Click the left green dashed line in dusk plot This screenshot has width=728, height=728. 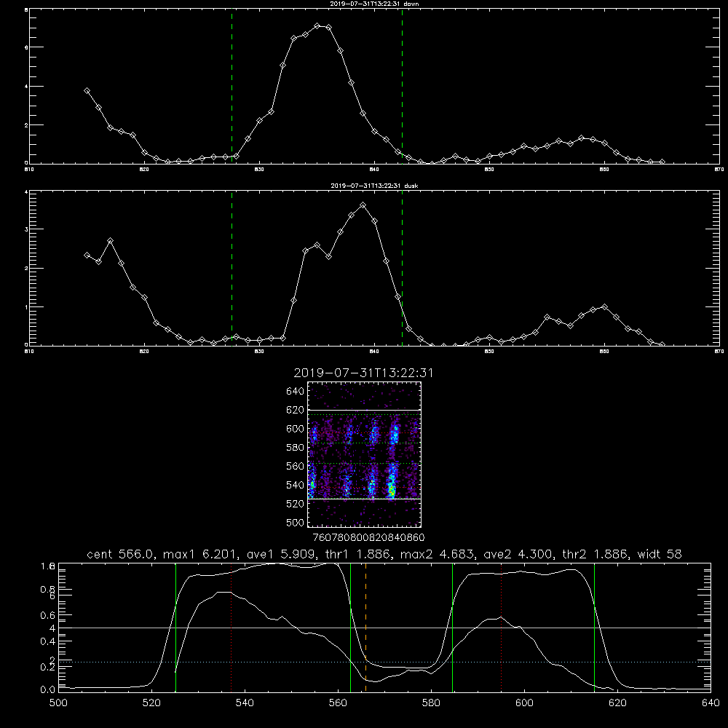coord(232,268)
